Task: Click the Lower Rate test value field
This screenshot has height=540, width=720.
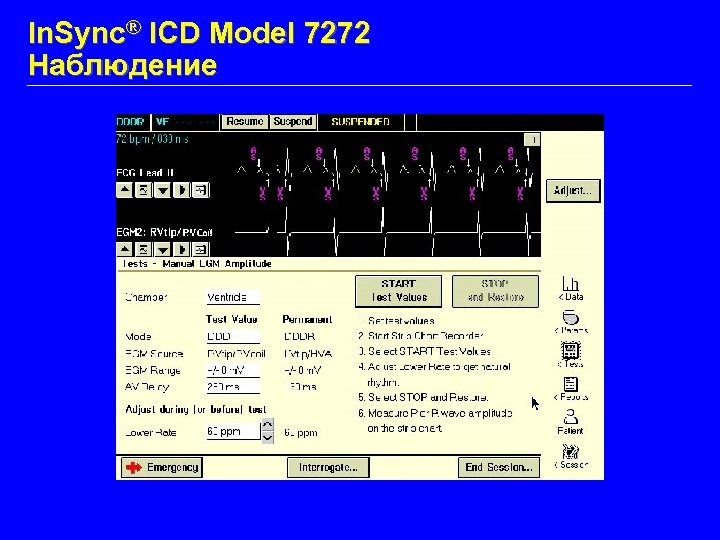Action: point(233,432)
